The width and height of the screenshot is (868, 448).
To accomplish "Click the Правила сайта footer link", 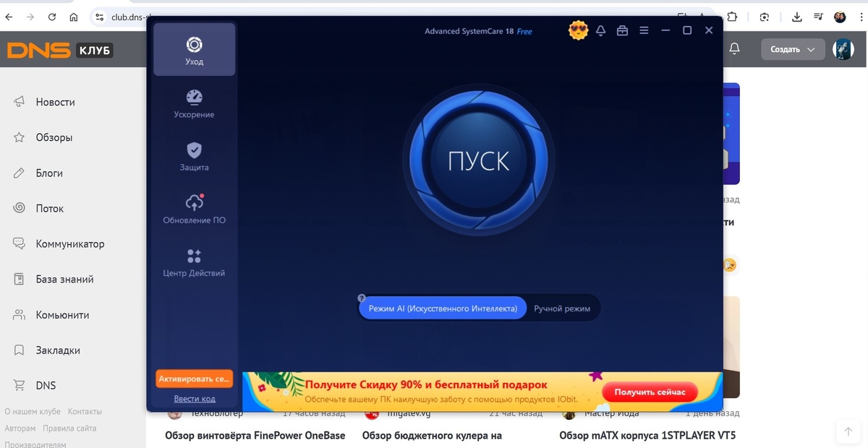I will (x=69, y=428).
